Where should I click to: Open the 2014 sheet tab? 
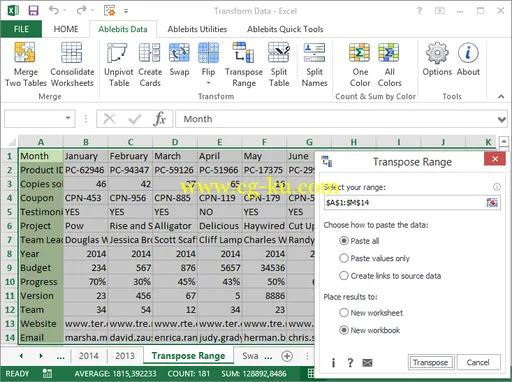(x=89, y=356)
